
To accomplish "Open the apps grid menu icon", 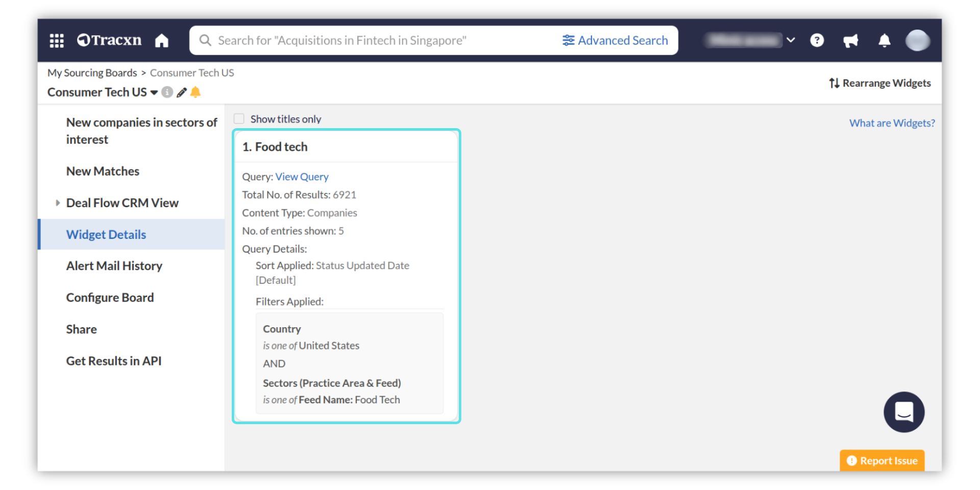I will pos(57,40).
